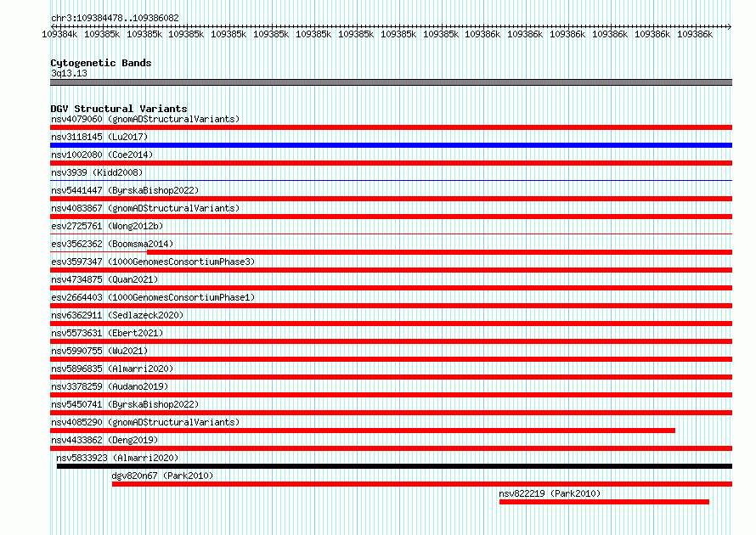Click the nsv4079060 gnomADStructuralVariants label
Image resolution: width=756 pixels, height=535 pixels.
tap(145, 119)
